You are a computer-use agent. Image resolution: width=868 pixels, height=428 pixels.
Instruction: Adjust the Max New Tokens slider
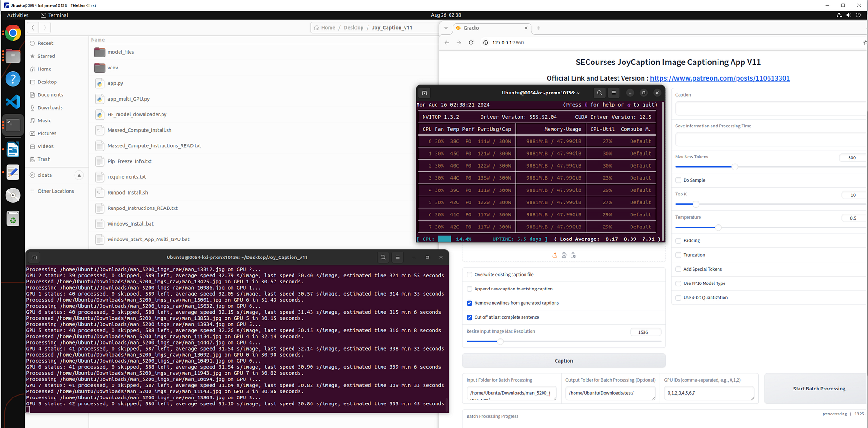click(x=735, y=167)
